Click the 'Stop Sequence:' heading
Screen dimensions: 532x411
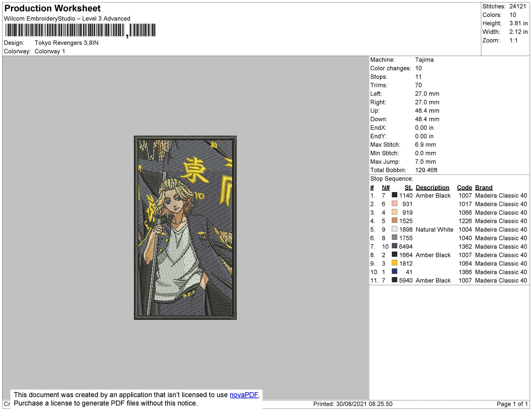(392, 179)
